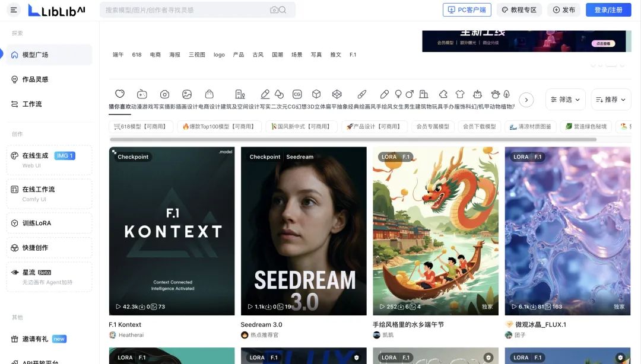
Task: Expand the 推荐 sort dropdown
Action: pos(611,99)
